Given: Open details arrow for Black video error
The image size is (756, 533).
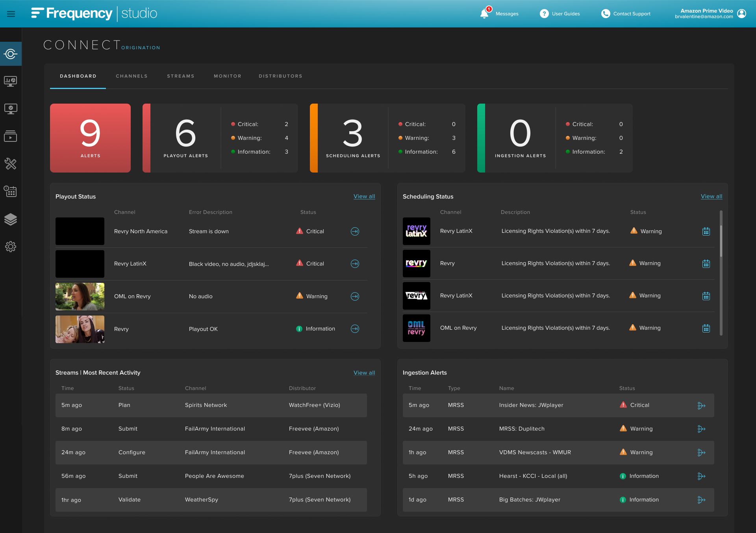Looking at the screenshot, I should tap(355, 264).
